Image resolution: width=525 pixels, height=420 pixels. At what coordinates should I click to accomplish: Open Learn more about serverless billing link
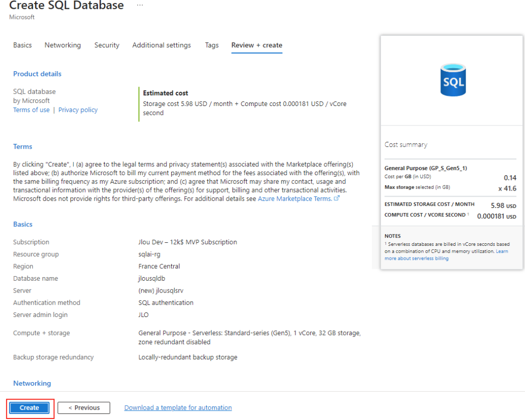point(447,255)
